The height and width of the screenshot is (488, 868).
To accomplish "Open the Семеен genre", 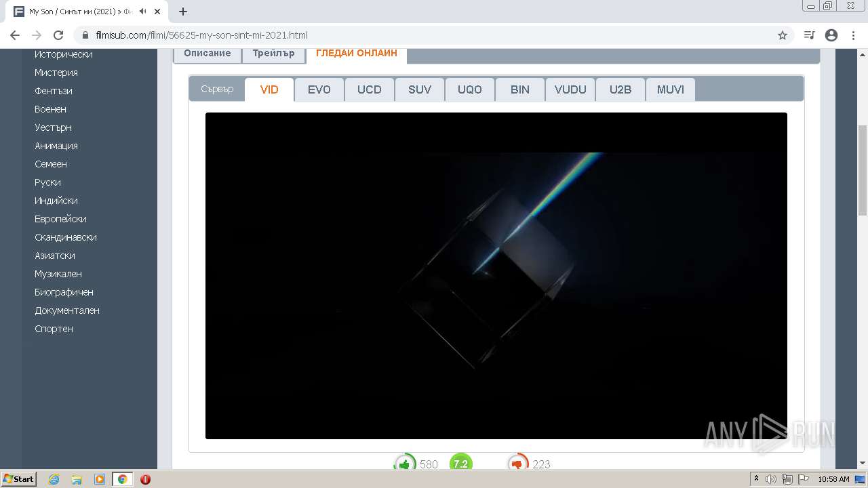I will [51, 164].
